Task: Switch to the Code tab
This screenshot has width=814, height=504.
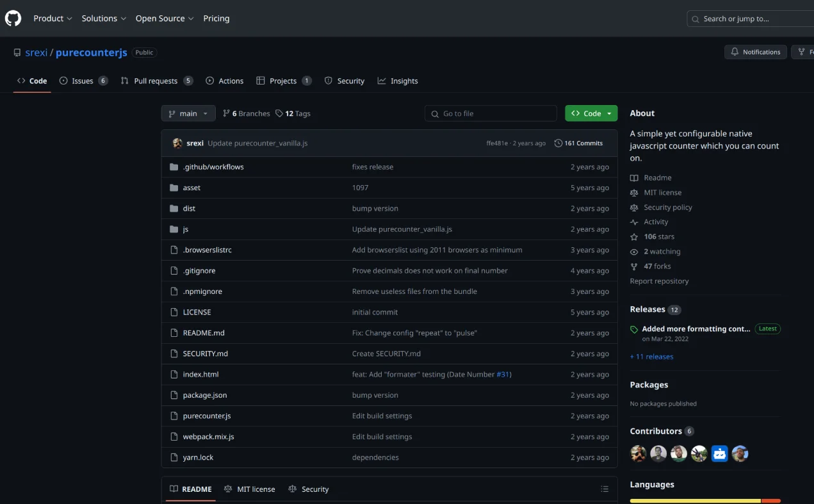Action: [x=32, y=81]
